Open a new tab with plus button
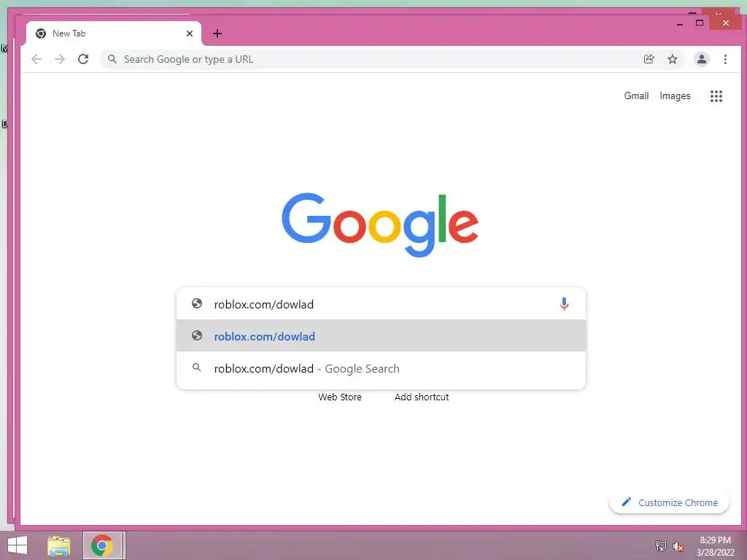The width and height of the screenshot is (747, 560). [x=217, y=34]
